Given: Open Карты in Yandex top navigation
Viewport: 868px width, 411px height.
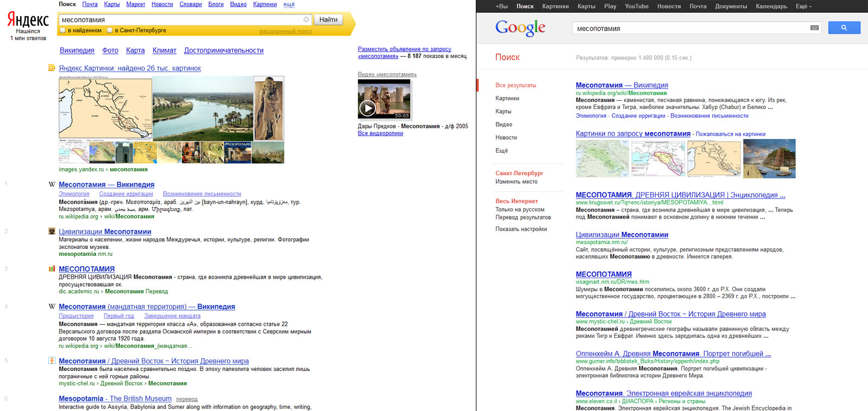Looking at the screenshot, I should pos(112,4).
